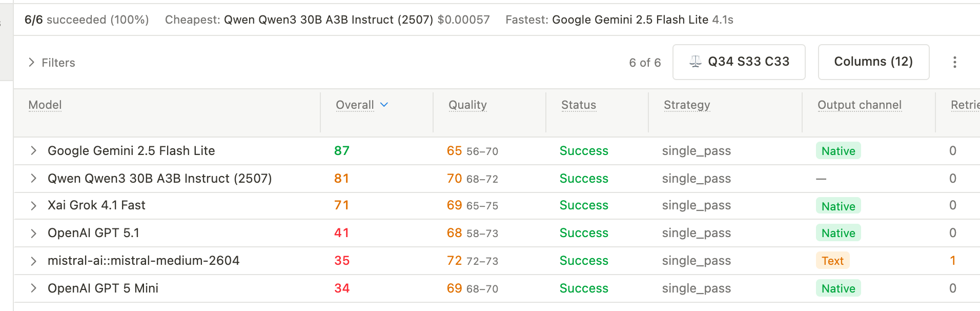Open the three-dot more options menu
This screenshot has width=980, height=311.
pos(954,62)
